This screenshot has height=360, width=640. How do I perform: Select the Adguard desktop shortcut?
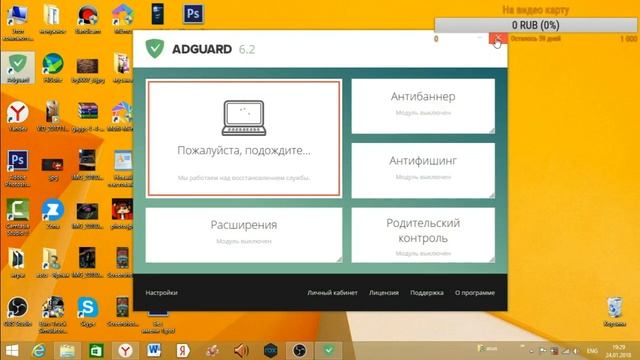point(18,68)
